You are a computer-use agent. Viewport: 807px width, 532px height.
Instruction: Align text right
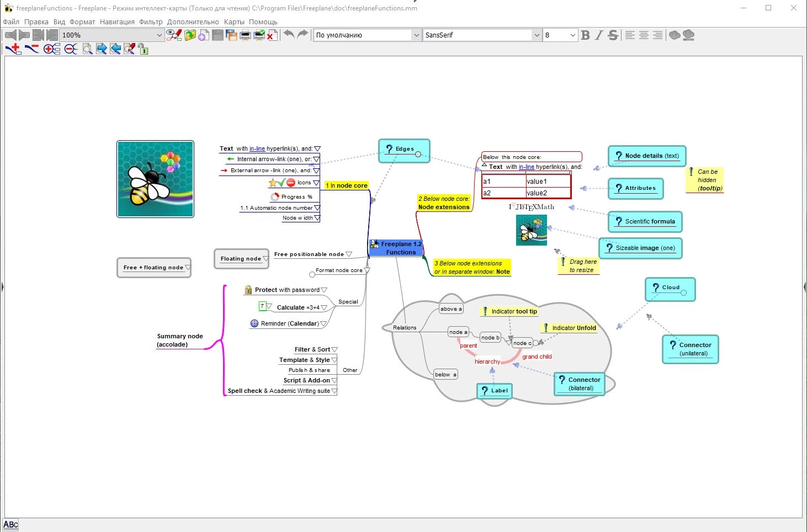tap(657, 35)
